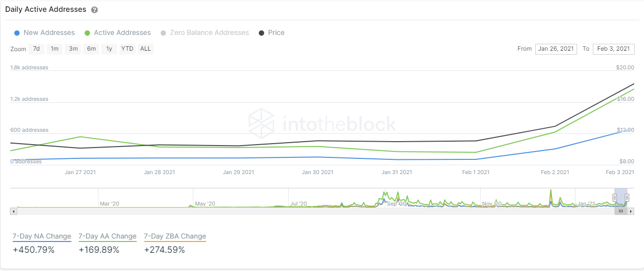Click the navigator scrollbar thumb grip
Image resolution: width=644 pixels, height=271 pixels.
click(621, 211)
